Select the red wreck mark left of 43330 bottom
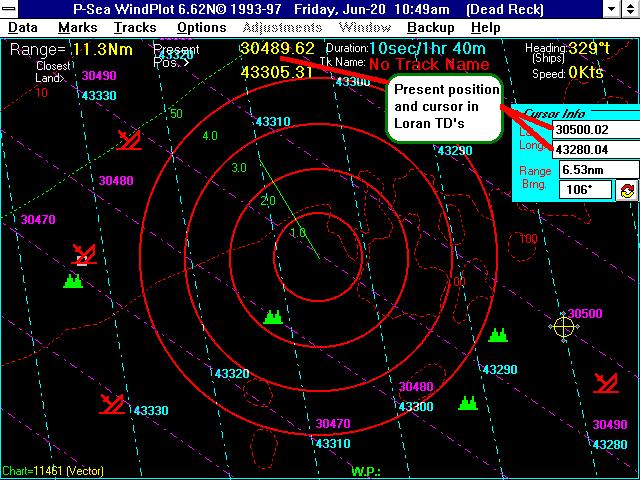The height and width of the screenshot is (480, 640). [x=112, y=404]
